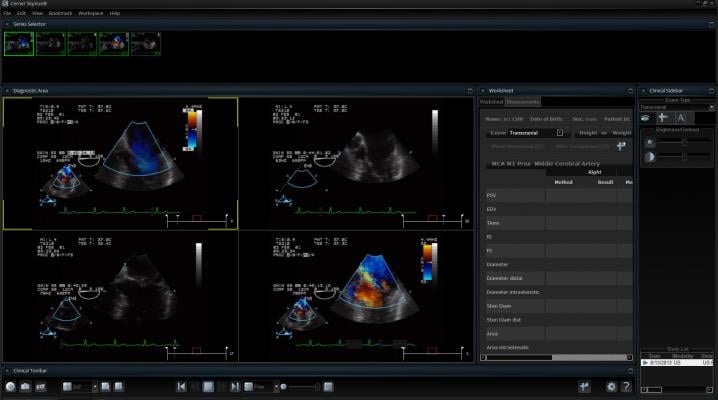Viewport: 718px width, 400px height.
Task: Skip to last frame in playback controls
Action: pos(236,386)
